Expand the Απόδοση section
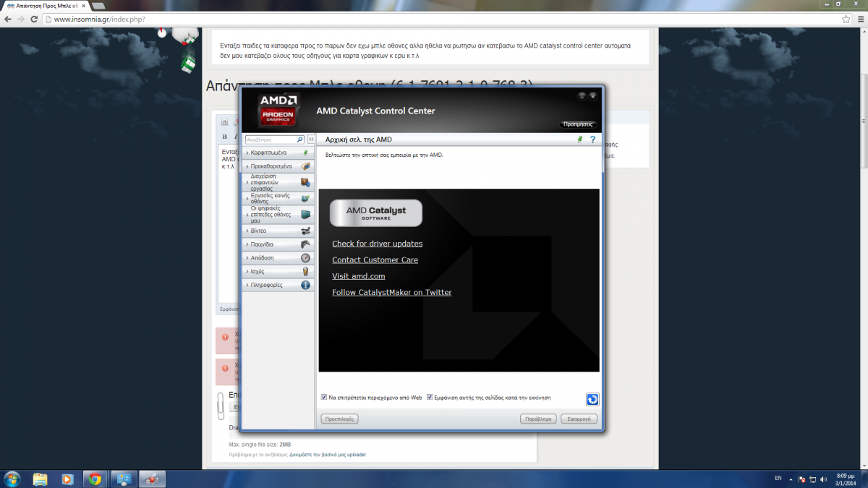 pos(278,257)
